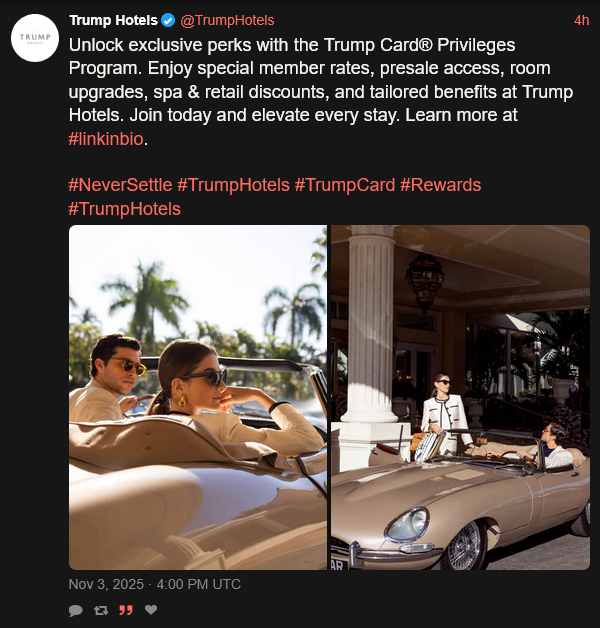Click #TrumpHotels on the last hashtag line

[125, 208]
